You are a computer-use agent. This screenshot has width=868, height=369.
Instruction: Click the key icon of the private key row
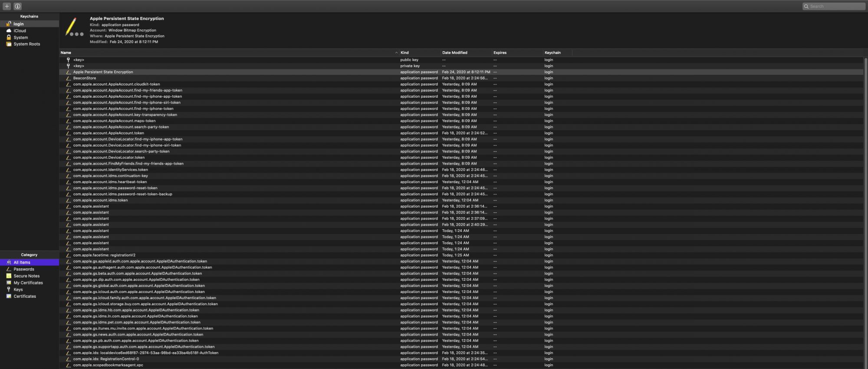68,66
